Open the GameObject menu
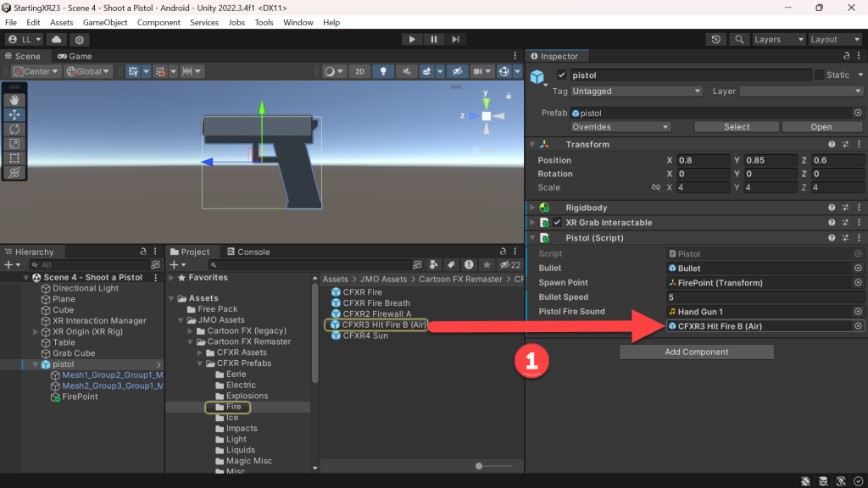Image resolution: width=868 pixels, height=488 pixels. (104, 23)
